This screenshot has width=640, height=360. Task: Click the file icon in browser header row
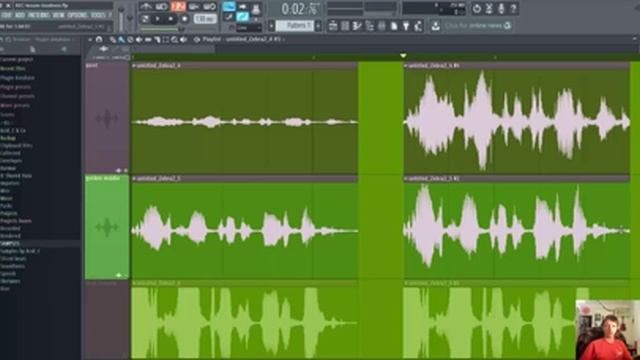point(32,49)
